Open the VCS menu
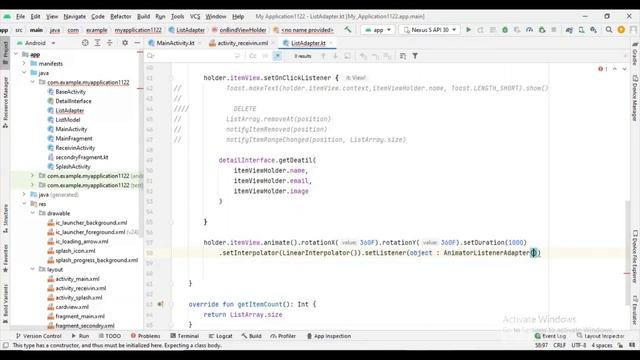Image resolution: width=640 pixels, height=360 pixels. tap(195, 17)
